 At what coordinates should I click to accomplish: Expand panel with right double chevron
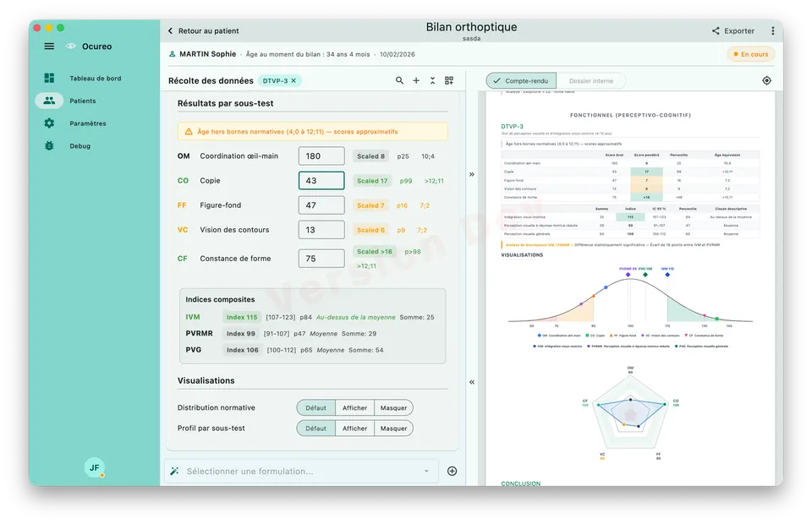click(472, 174)
